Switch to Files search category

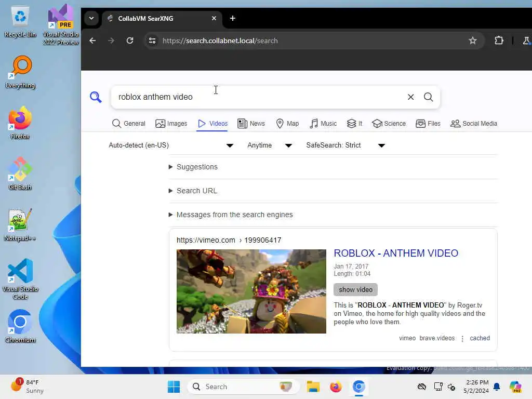428,124
